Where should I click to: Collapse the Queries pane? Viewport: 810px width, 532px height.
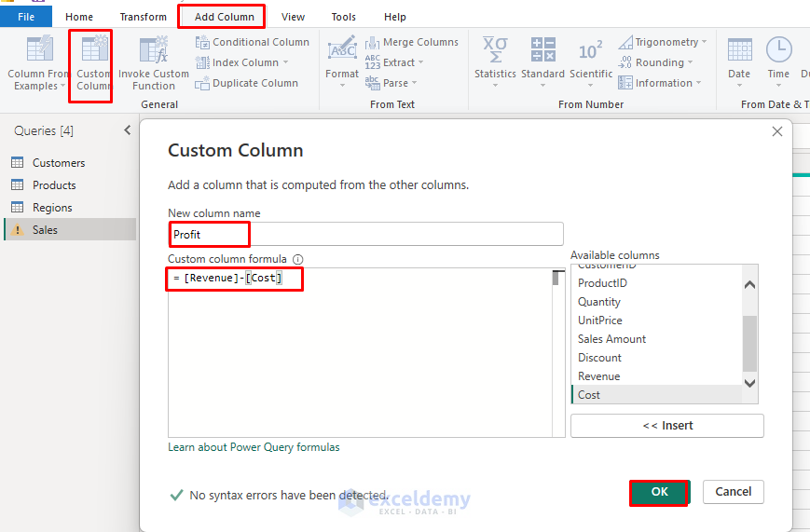pos(128,130)
